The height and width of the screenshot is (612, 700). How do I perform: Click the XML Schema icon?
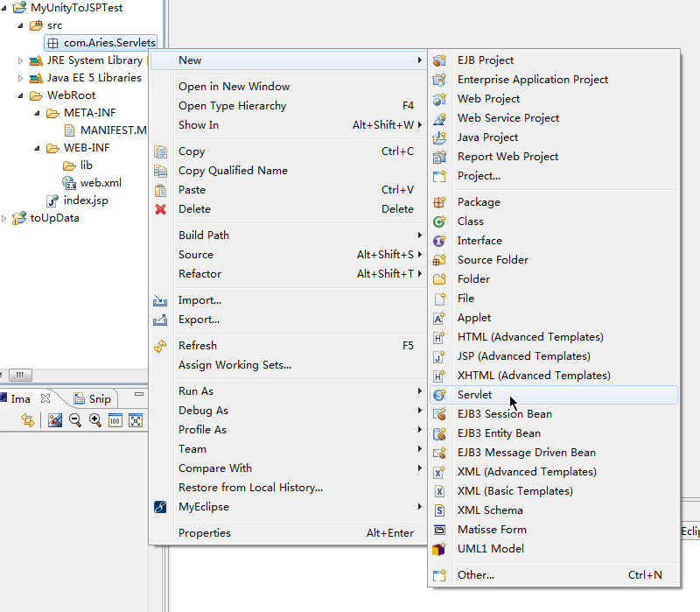tap(439, 510)
